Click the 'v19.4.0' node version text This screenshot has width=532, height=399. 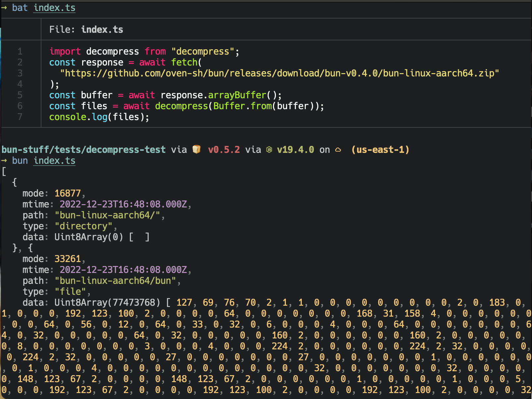[x=295, y=150]
